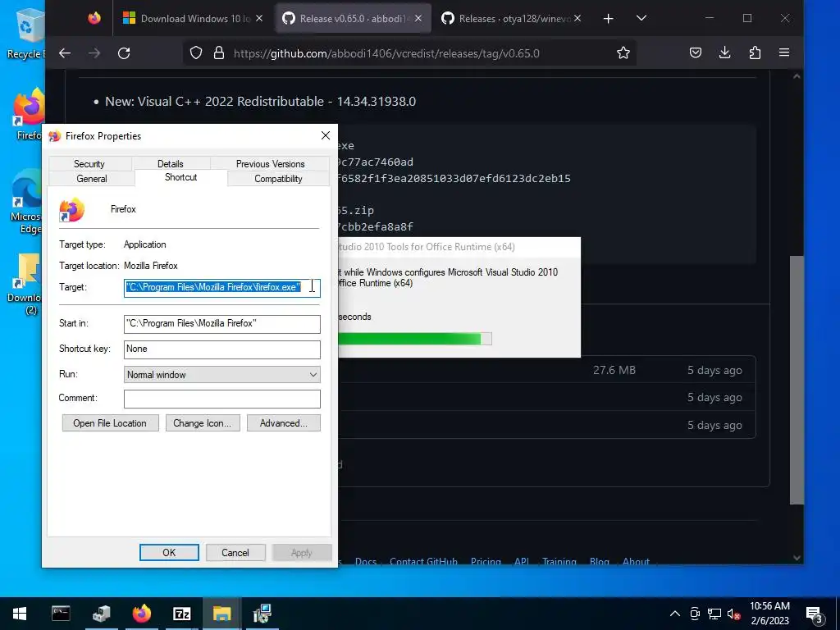This screenshot has width=840, height=630.
Task: Click the installer green progress bar
Action: pyautogui.click(x=414, y=339)
